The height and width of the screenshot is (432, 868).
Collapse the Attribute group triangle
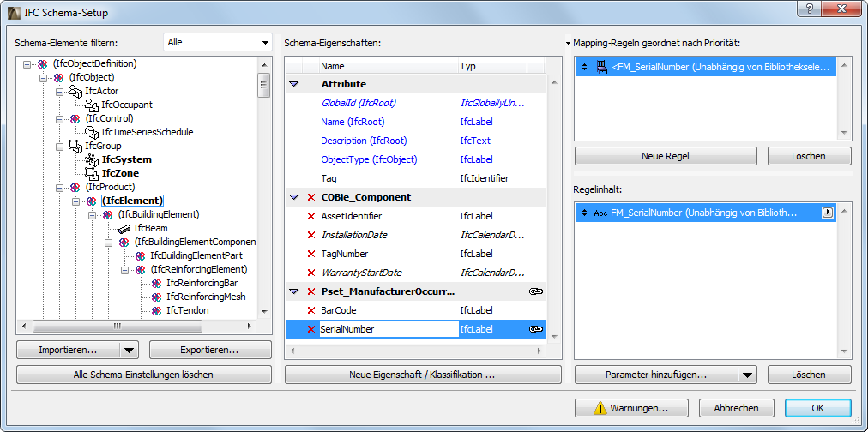(294, 84)
